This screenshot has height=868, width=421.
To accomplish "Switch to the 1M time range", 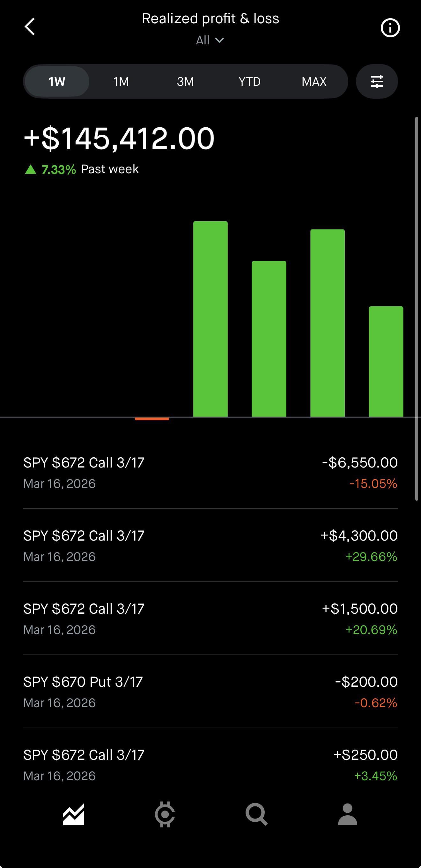I will 121,82.
